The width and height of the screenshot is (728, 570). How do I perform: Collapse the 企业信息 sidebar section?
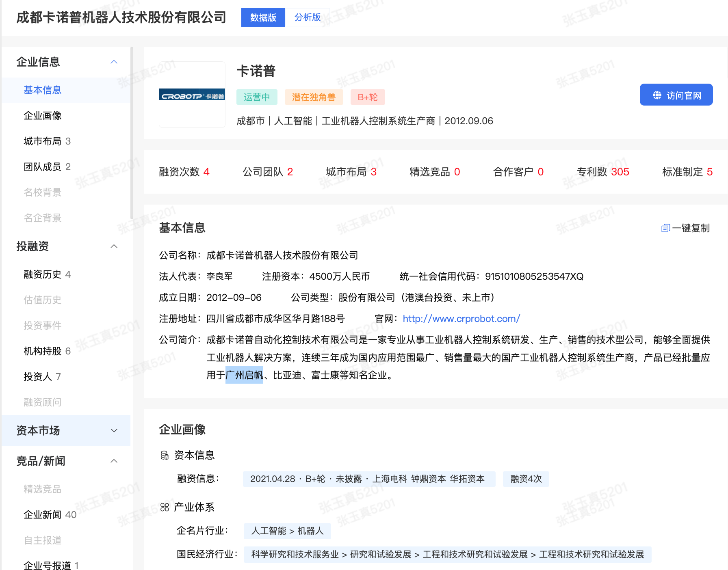114,62
